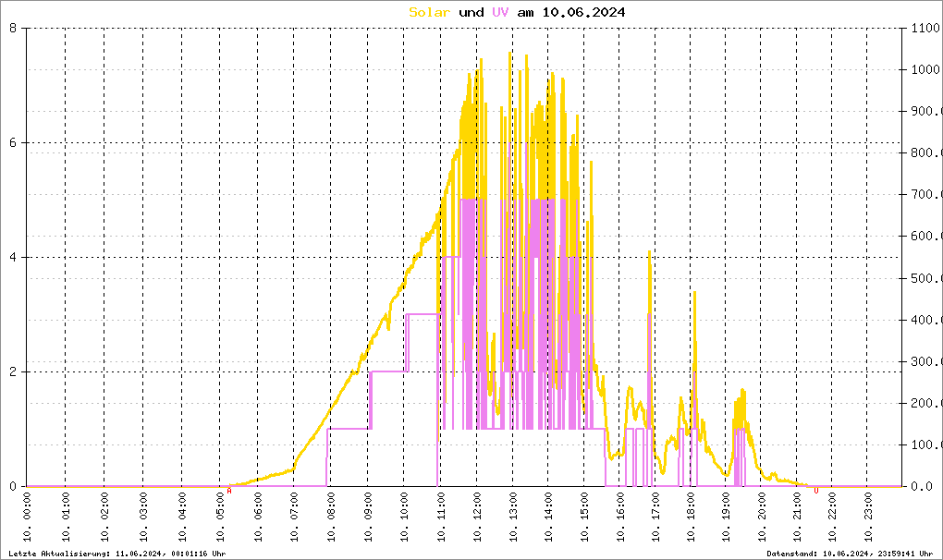Click the 'Letzte Aktualisierung' timestamp text

117,554
